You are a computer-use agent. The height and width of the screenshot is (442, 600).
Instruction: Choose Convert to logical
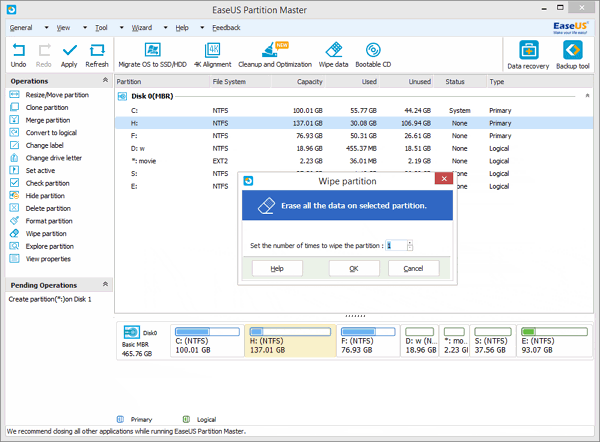tap(51, 133)
